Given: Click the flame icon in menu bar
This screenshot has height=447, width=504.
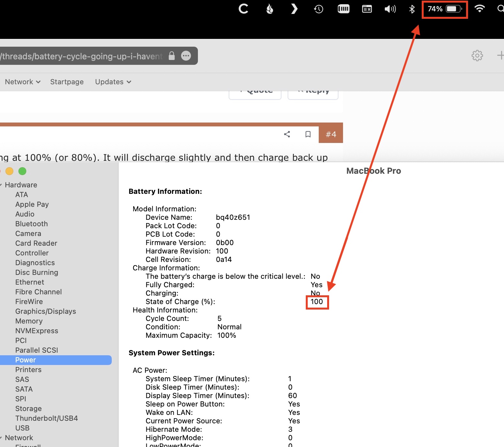Looking at the screenshot, I should (269, 9).
